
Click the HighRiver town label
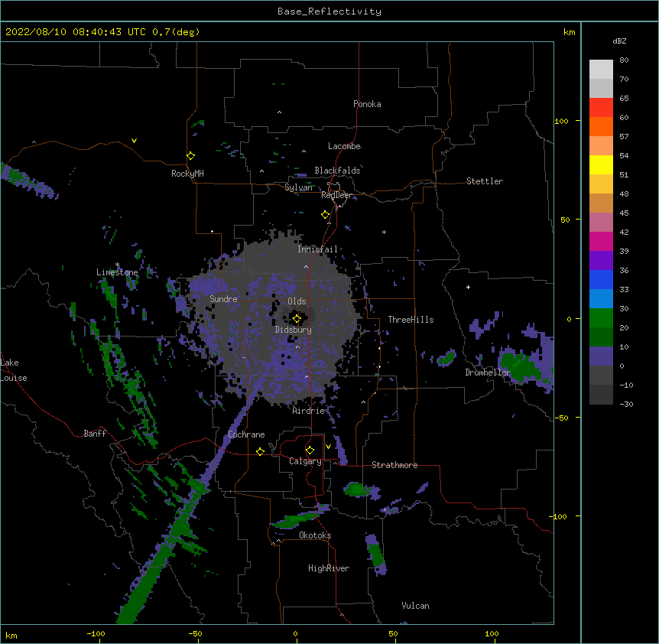(x=329, y=568)
